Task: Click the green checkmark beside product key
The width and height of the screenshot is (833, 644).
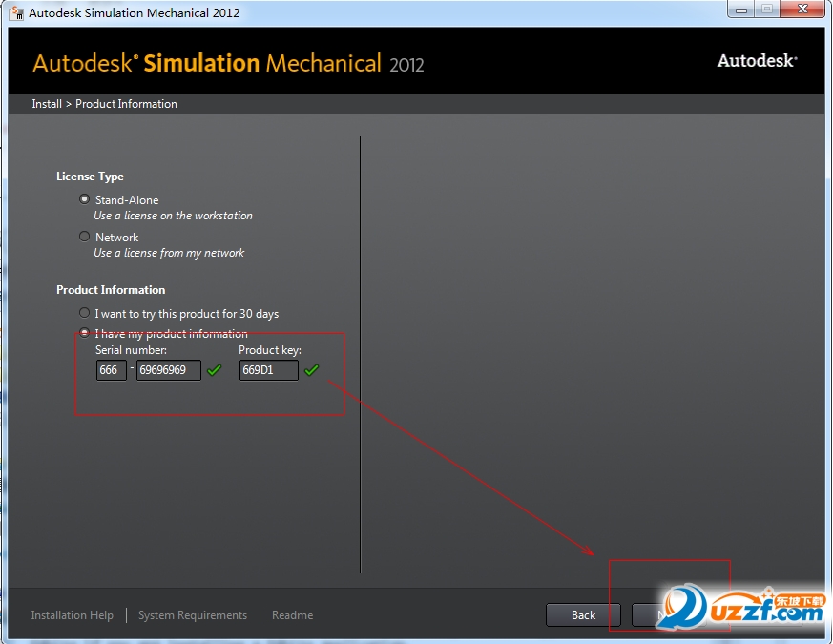Action: [x=312, y=370]
